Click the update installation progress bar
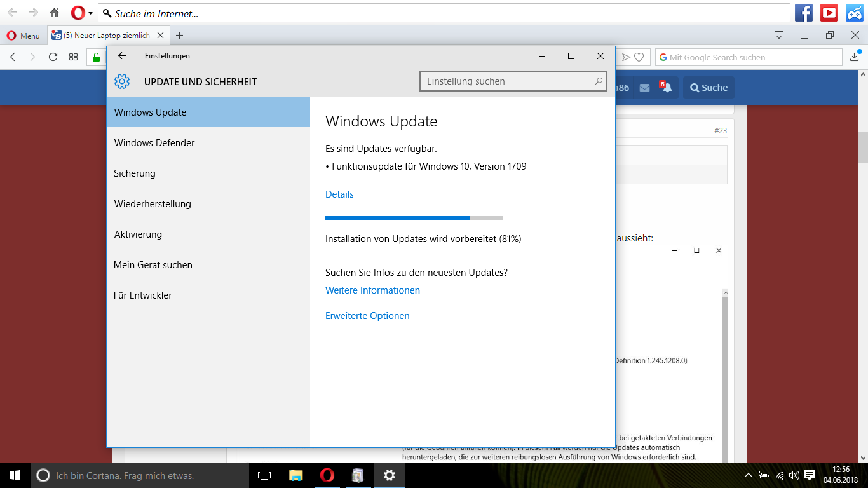Viewport: 868px width, 488px height. click(414, 218)
